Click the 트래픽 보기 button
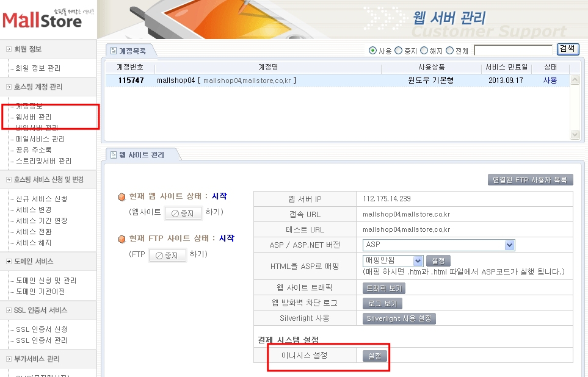This screenshot has height=377, width=588. 384,288
